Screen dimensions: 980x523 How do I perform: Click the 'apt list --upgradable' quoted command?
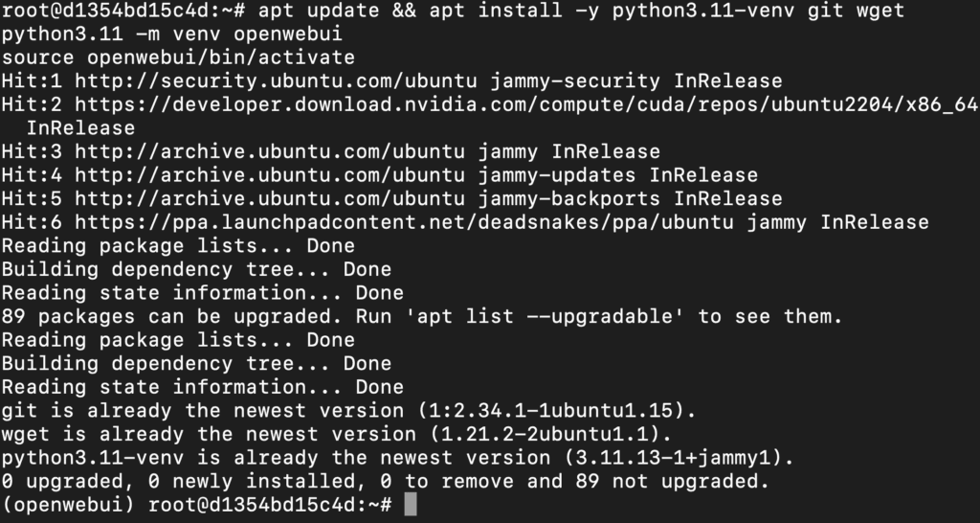point(545,316)
